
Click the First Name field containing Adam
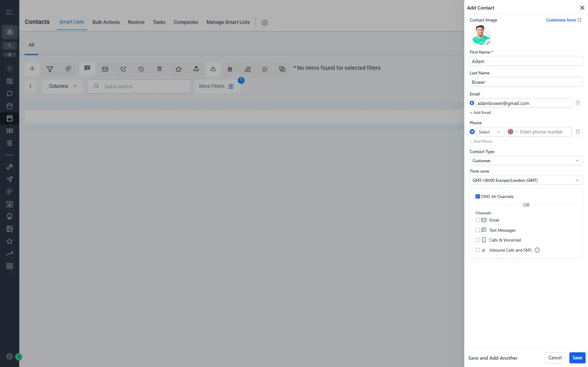tap(526, 61)
